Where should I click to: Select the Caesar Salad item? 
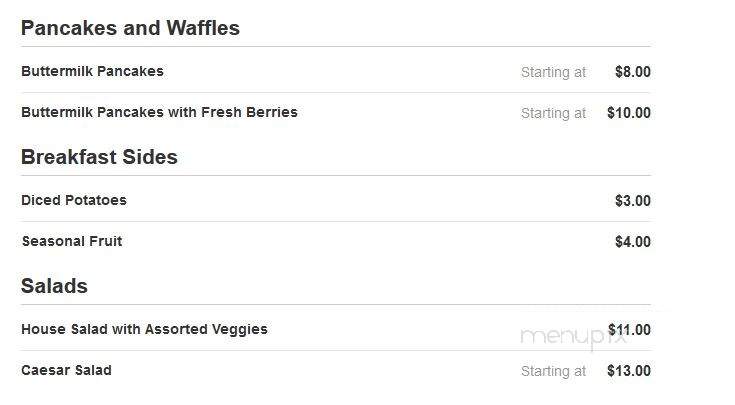tap(67, 370)
